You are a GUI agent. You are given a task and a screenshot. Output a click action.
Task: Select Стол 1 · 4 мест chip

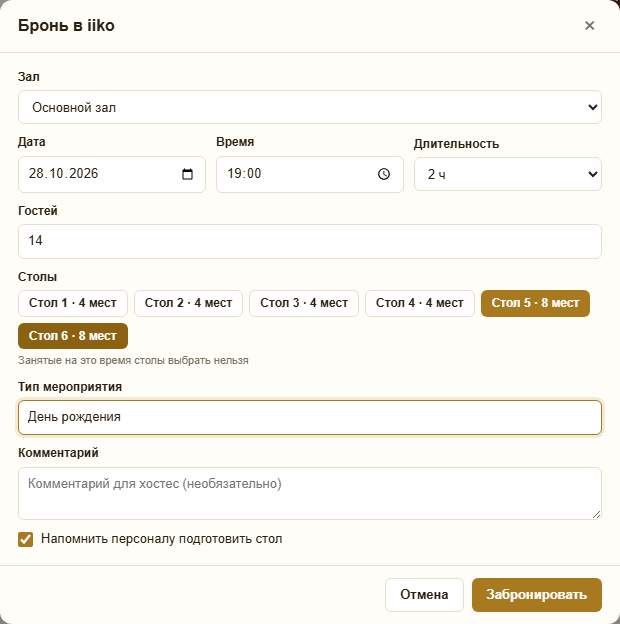(x=73, y=303)
